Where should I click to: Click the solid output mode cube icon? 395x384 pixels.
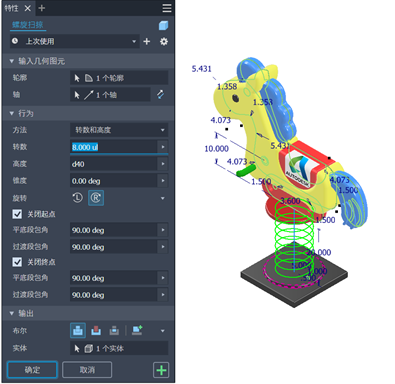point(163,25)
